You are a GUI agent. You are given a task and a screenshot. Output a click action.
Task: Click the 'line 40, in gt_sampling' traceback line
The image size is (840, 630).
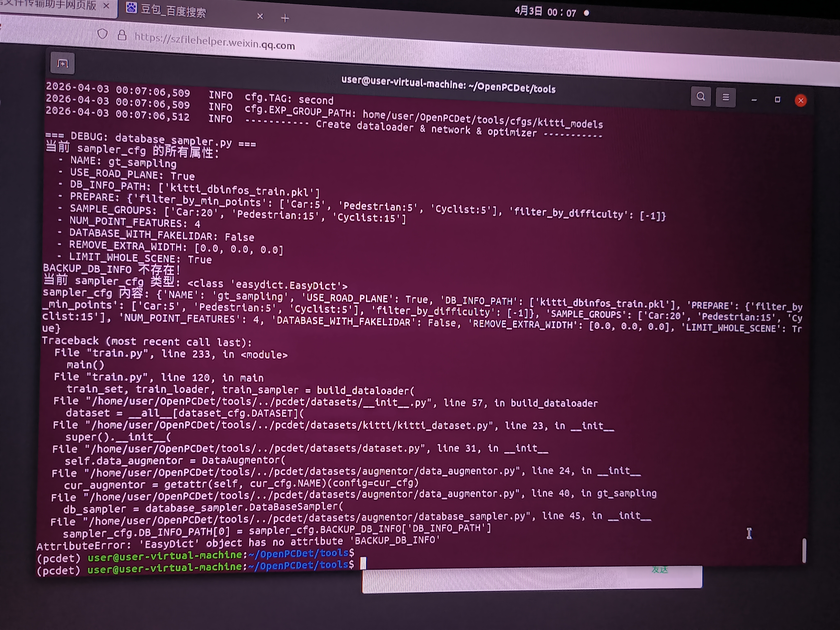click(x=354, y=495)
